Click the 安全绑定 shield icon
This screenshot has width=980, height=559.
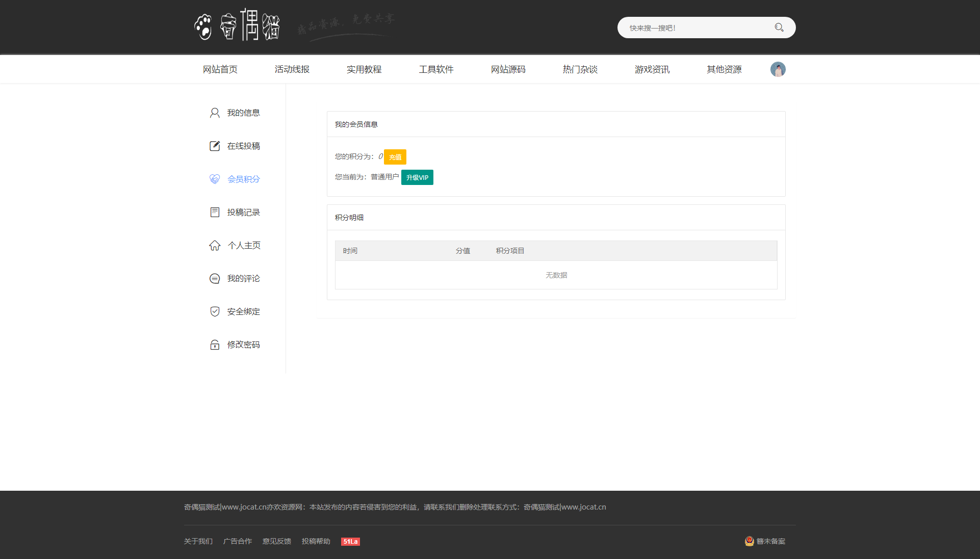[215, 312]
